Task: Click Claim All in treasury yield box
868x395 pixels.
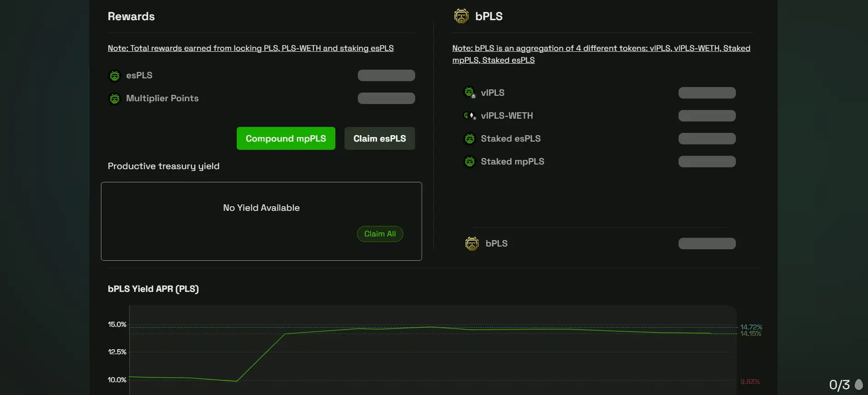Action: pyautogui.click(x=380, y=234)
